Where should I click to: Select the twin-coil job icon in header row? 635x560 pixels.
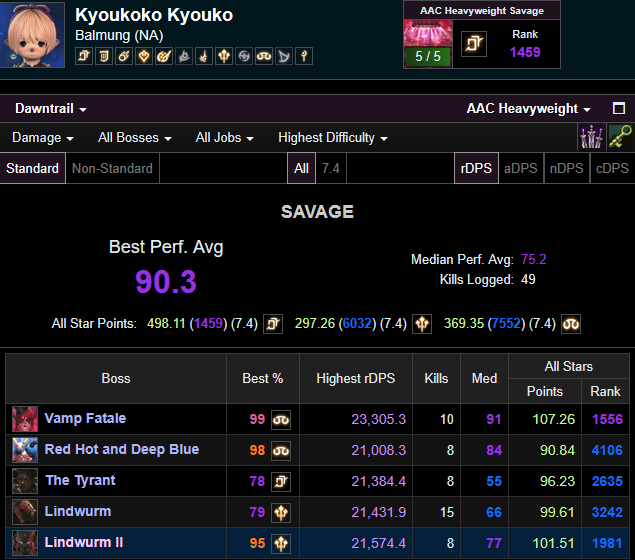[264, 56]
